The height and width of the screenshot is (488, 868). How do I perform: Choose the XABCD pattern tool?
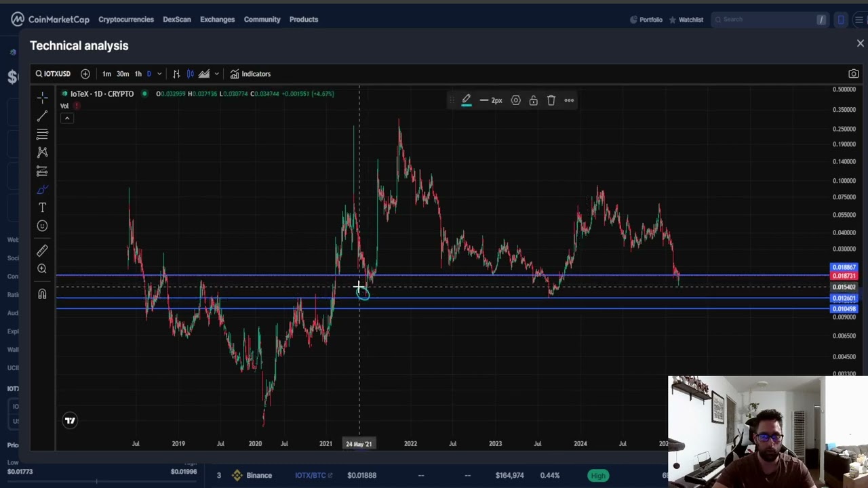(x=42, y=152)
